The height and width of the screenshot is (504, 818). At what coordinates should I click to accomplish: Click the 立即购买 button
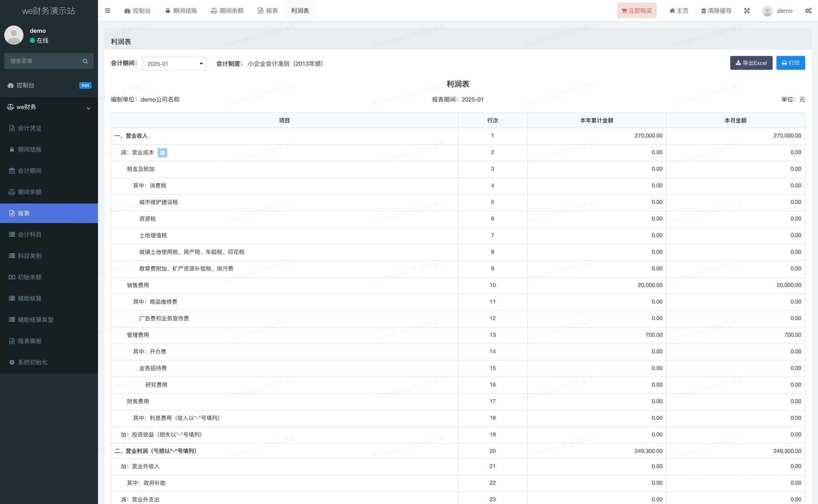tap(637, 11)
